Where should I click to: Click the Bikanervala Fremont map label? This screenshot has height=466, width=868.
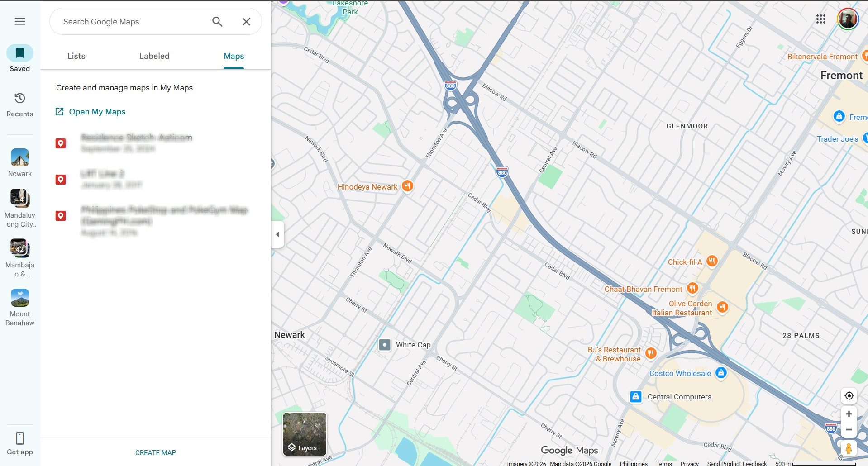(822, 57)
